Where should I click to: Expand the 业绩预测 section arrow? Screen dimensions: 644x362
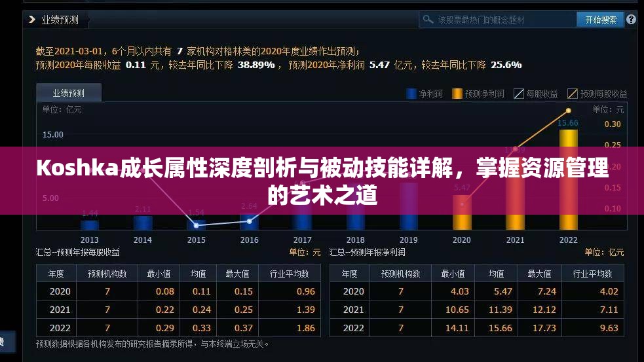(x=31, y=19)
